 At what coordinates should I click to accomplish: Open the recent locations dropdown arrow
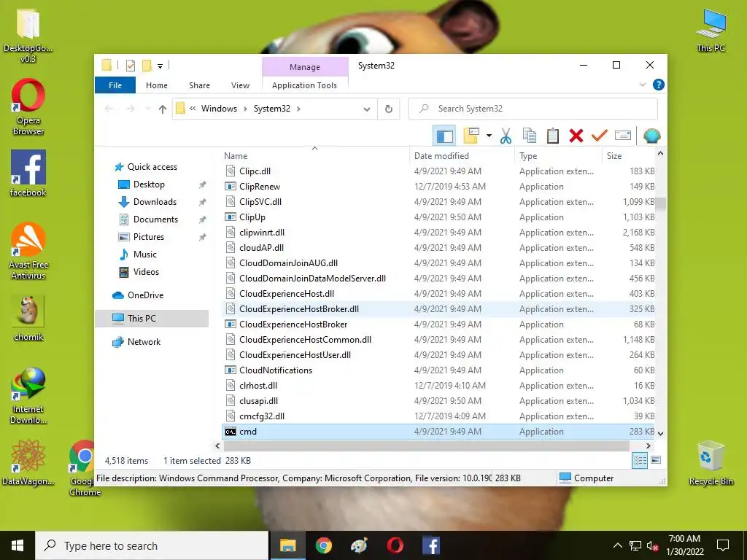tap(147, 109)
